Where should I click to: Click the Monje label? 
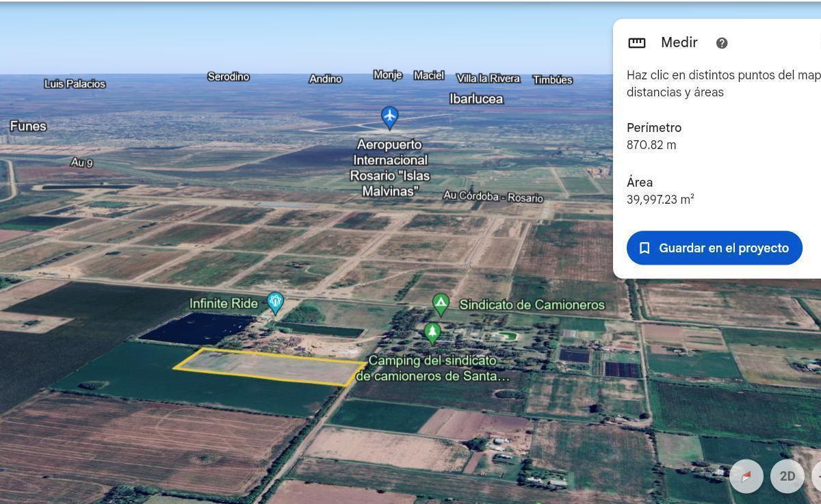pos(388,75)
